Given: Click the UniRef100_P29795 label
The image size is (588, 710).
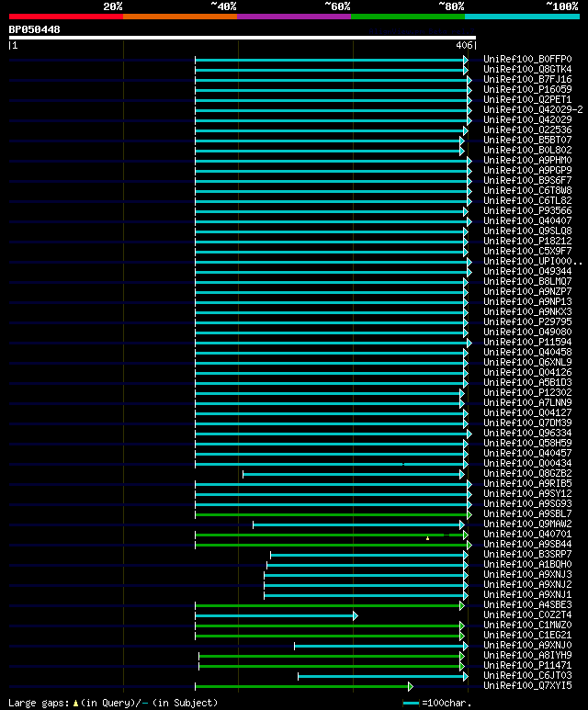Looking at the screenshot, I should pos(527,322).
